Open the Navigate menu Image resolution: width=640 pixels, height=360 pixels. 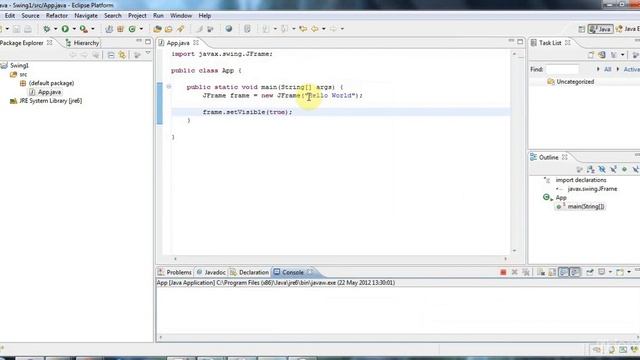point(86,16)
